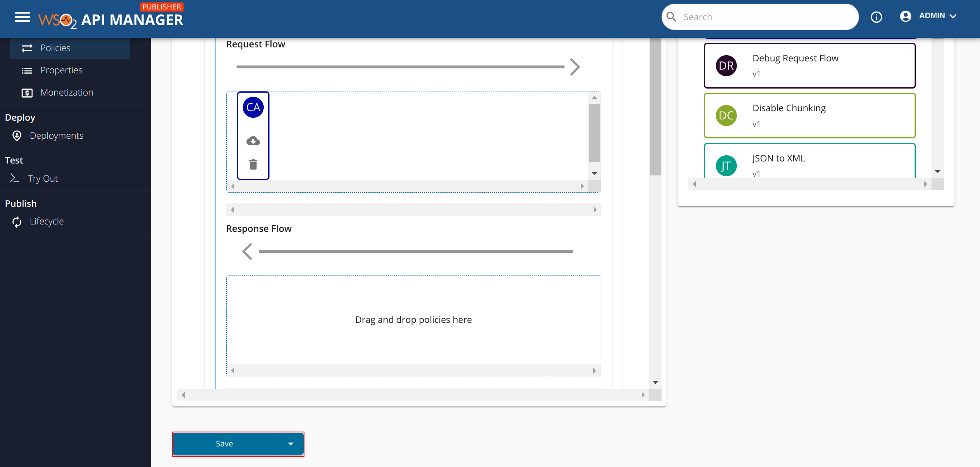
Task: Delete the CA policy using the trash icon
Action: pos(253,164)
